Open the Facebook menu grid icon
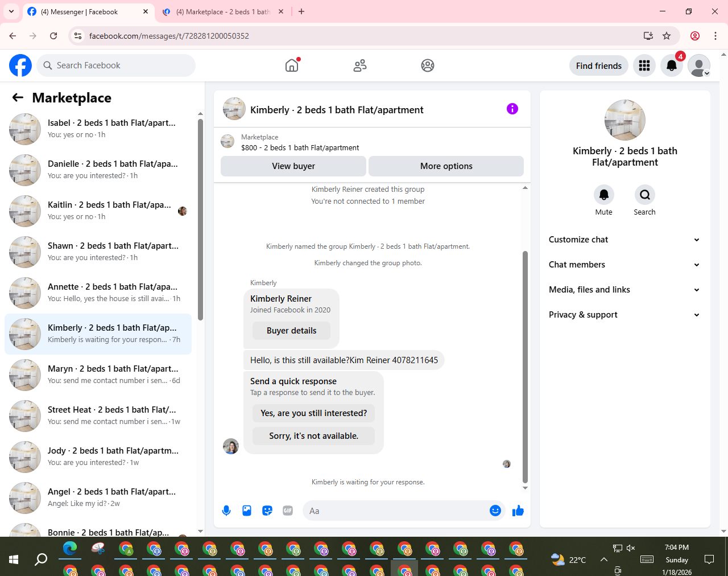This screenshot has height=576, width=728. click(644, 65)
